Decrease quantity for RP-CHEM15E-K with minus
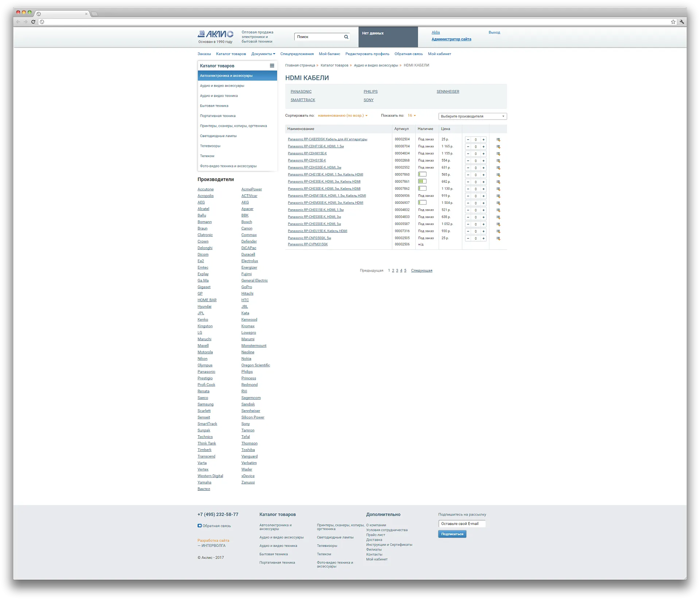The image size is (700, 599). tap(468, 196)
